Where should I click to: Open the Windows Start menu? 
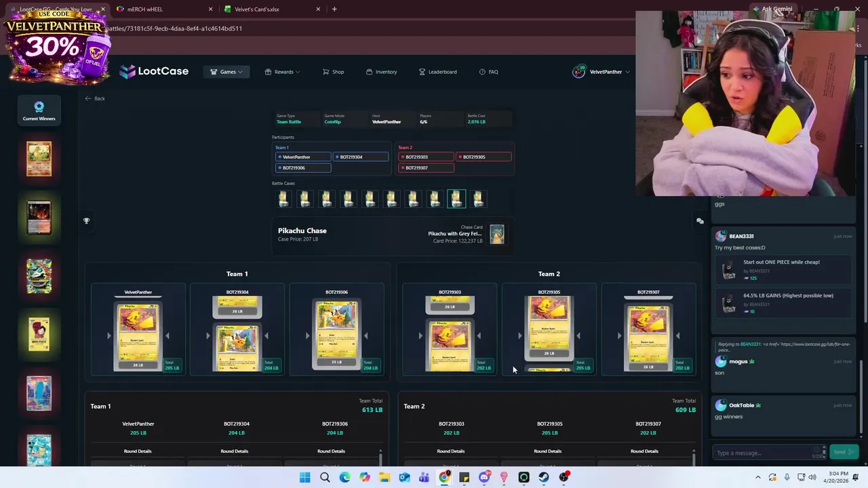tap(304, 477)
